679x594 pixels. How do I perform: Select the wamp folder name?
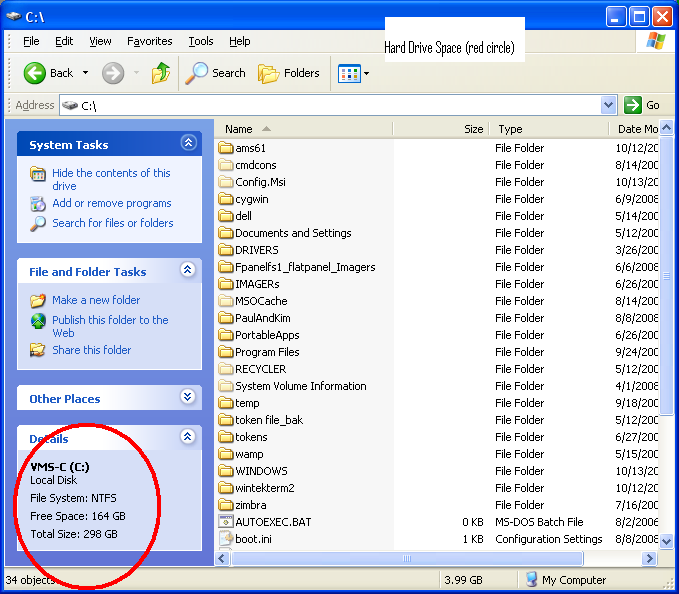(249, 454)
